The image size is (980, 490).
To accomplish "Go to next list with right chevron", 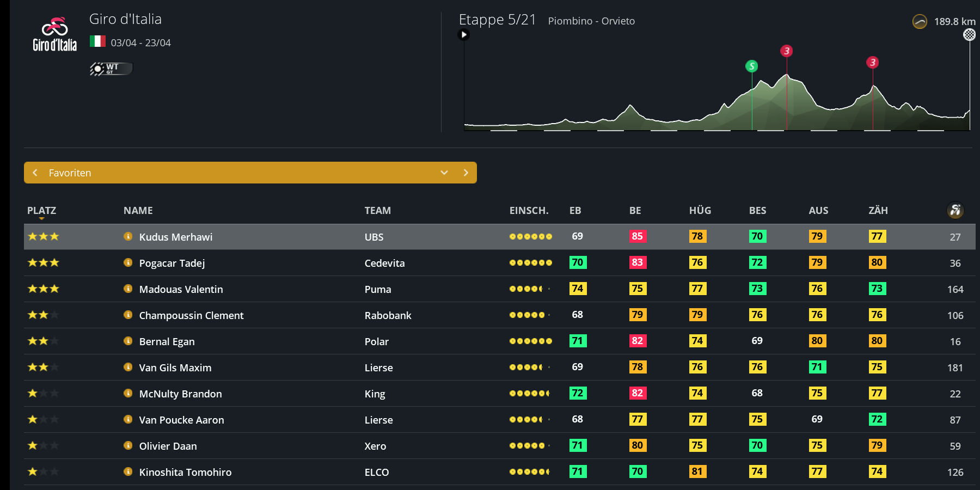I will point(465,173).
